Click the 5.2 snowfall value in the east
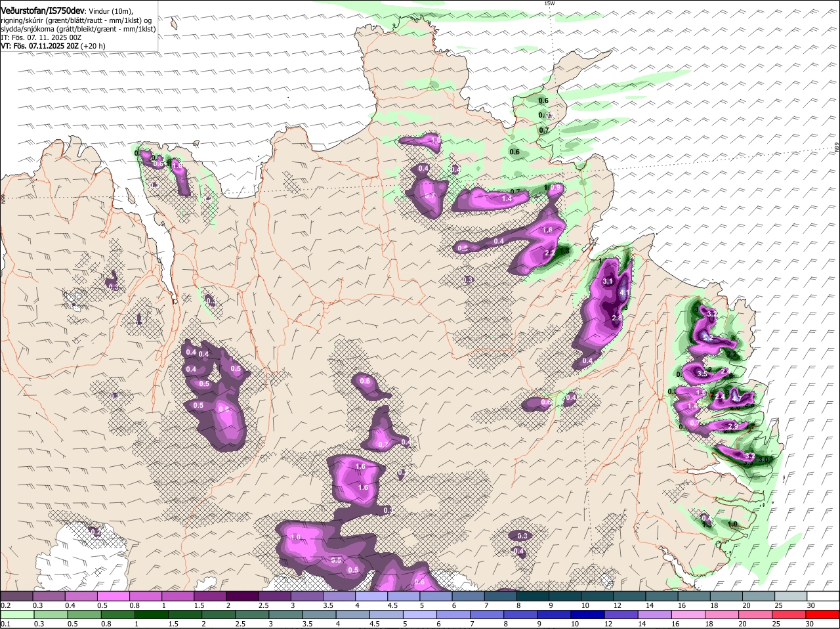The image size is (840, 629). (x=707, y=337)
